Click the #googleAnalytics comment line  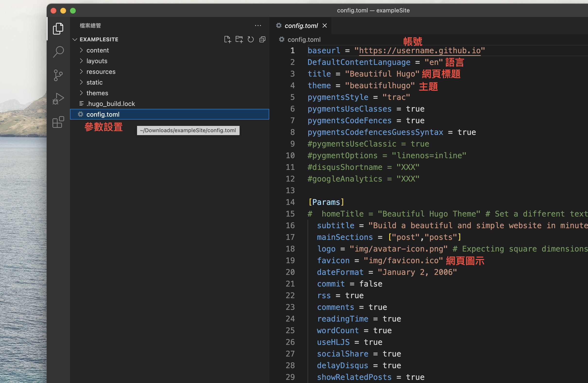tap(363, 179)
